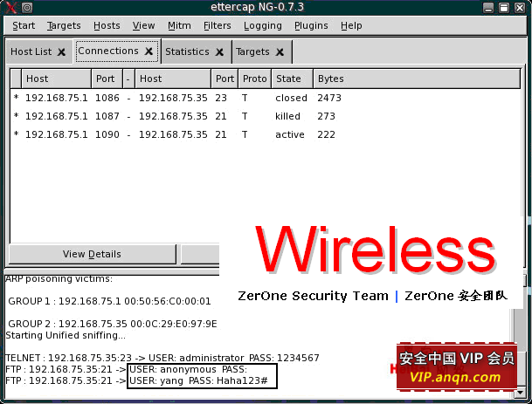Click the 'active' state cell
The image size is (532, 404).
290,134
